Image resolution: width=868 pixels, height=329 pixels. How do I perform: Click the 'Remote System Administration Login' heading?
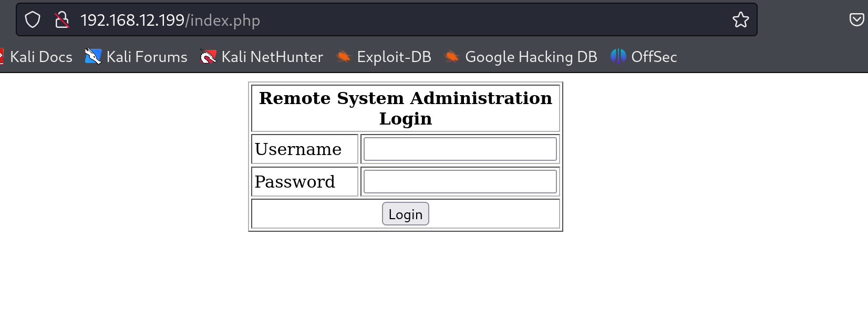pos(406,108)
